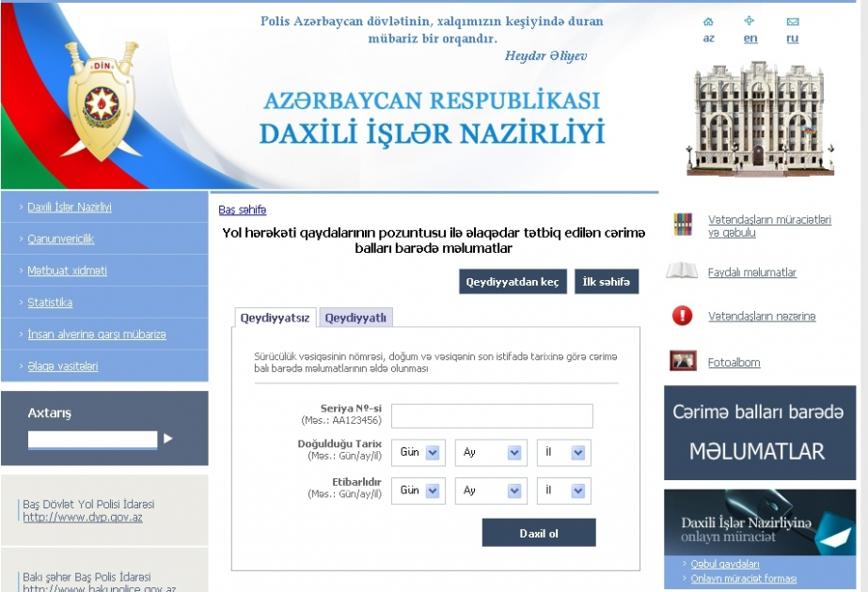Open Əlaqə vasitələri menu item

click(x=63, y=366)
